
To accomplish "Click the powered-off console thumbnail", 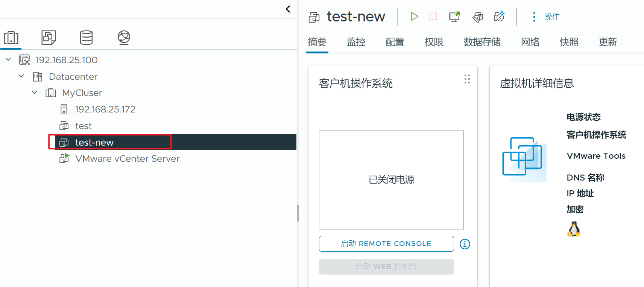I will point(391,180).
